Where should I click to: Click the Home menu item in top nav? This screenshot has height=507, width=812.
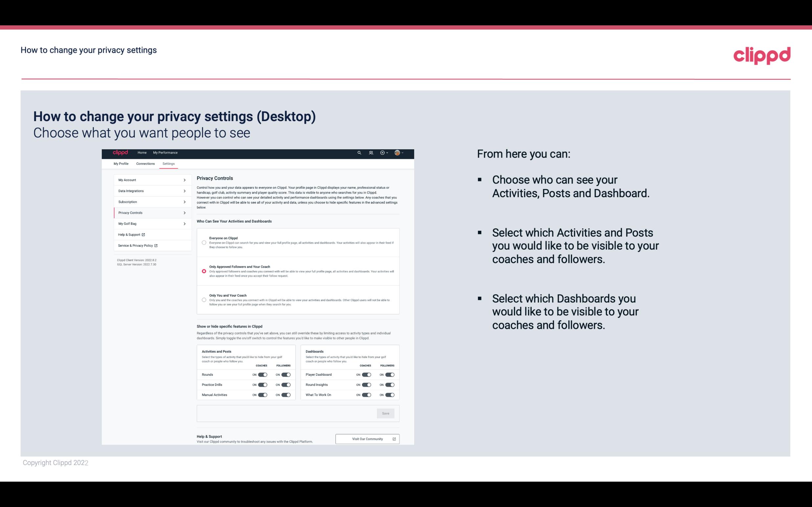[x=142, y=153]
